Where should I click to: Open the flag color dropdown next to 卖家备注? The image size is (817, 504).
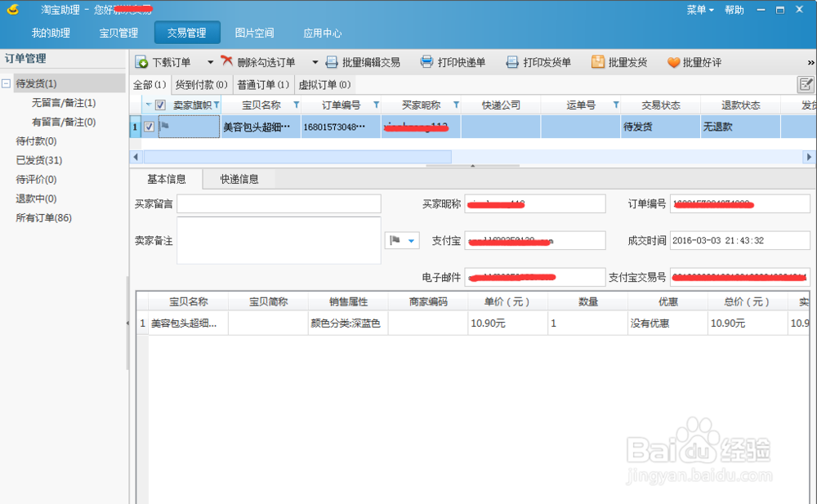[409, 240]
